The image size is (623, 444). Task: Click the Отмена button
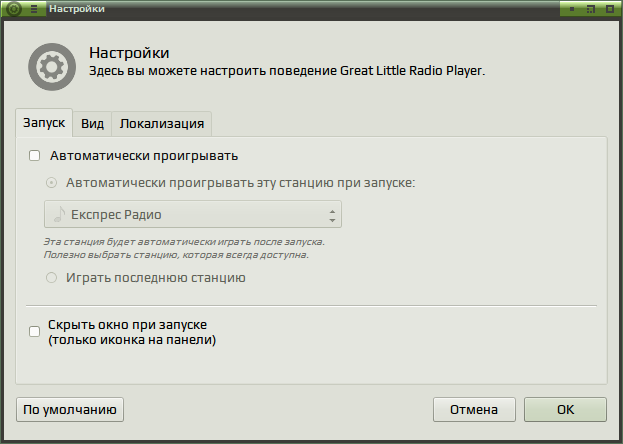[474, 409]
